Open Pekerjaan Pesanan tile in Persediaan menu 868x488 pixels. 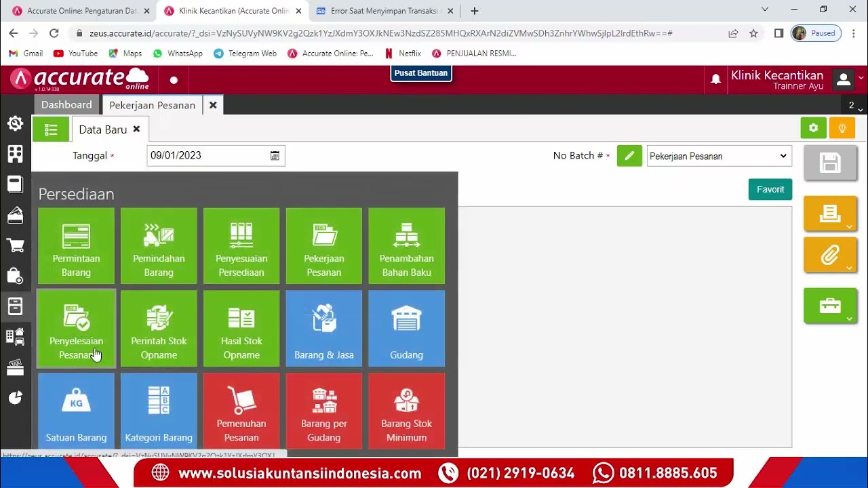tap(324, 246)
